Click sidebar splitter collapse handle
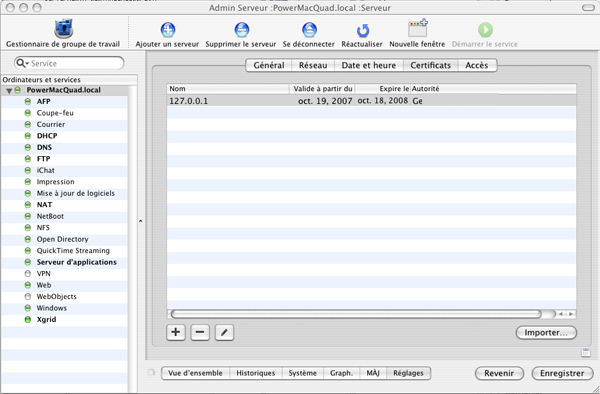This screenshot has height=394, width=600. point(140,221)
